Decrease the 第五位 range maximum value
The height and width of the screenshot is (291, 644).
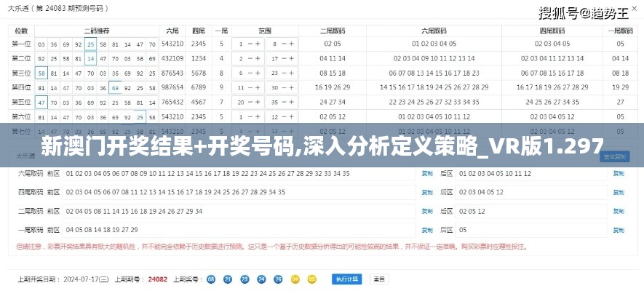[283, 102]
